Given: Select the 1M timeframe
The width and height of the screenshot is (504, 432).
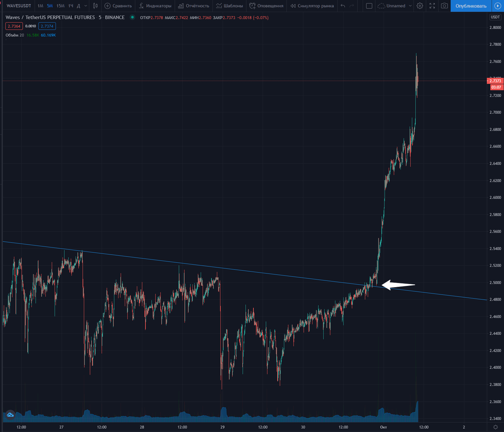Looking at the screenshot, I should 40,6.
